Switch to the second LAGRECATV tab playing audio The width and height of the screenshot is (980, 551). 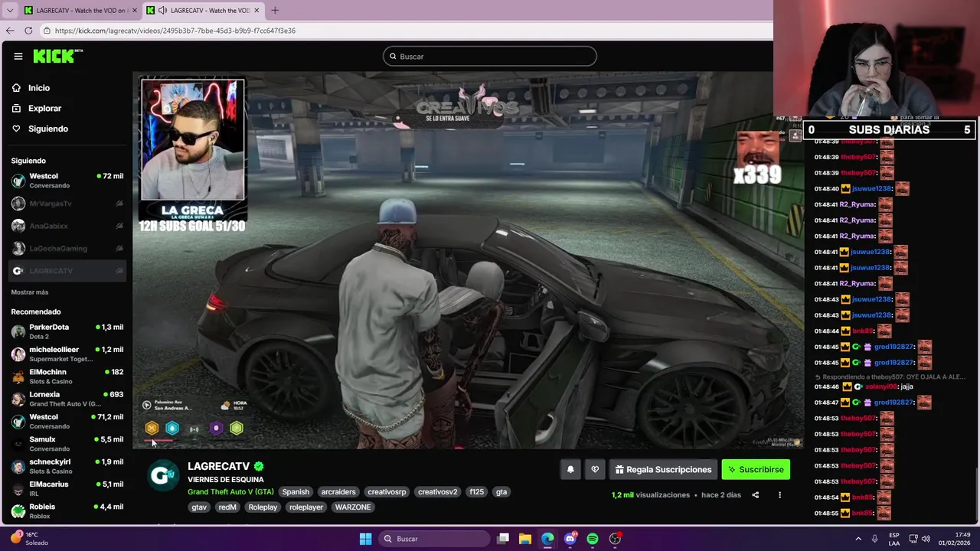[203, 11]
